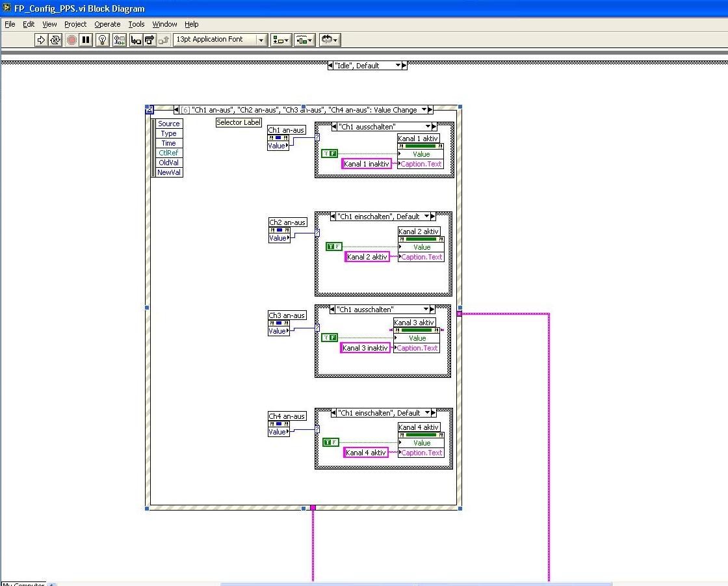The image size is (728, 586).
Task: Click the Pause button
Action: point(86,40)
